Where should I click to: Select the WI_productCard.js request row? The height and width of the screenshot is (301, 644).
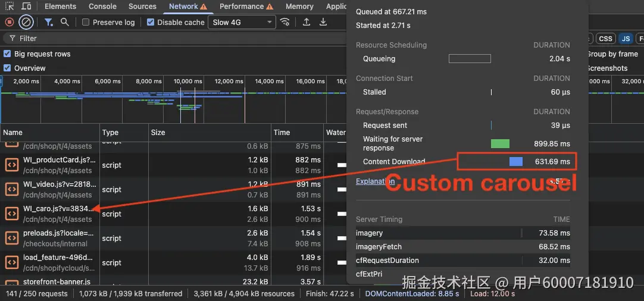(x=173, y=165)
